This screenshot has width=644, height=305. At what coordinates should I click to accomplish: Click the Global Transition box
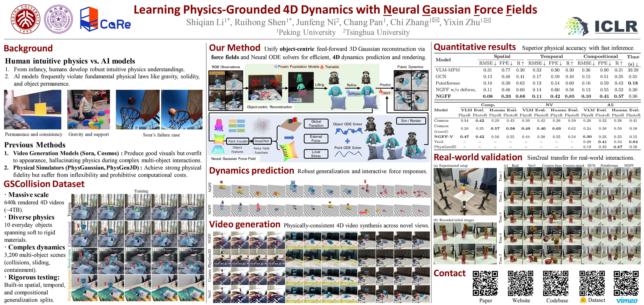pos(316,124)
